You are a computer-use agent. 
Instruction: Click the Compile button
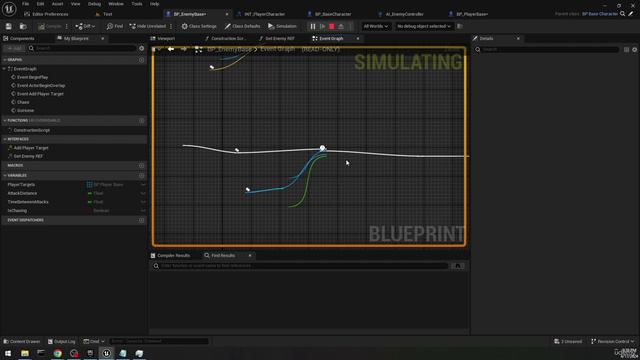[50, 26]
